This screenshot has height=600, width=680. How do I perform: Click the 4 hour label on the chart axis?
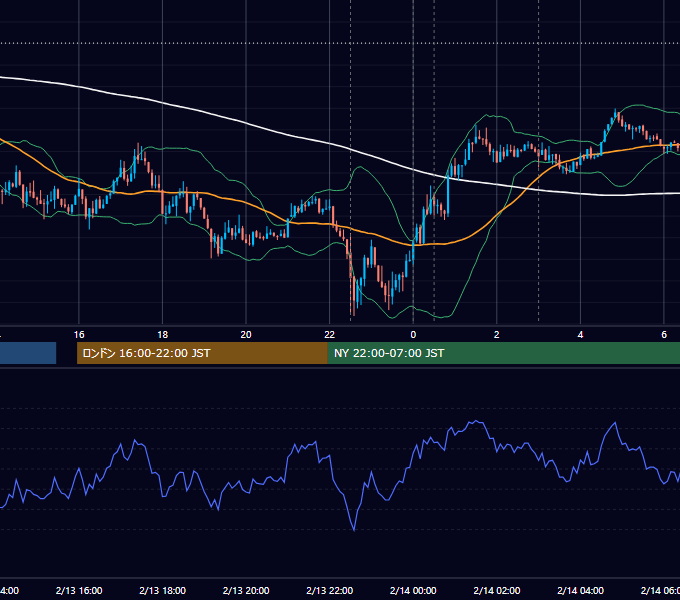(580, 335)
